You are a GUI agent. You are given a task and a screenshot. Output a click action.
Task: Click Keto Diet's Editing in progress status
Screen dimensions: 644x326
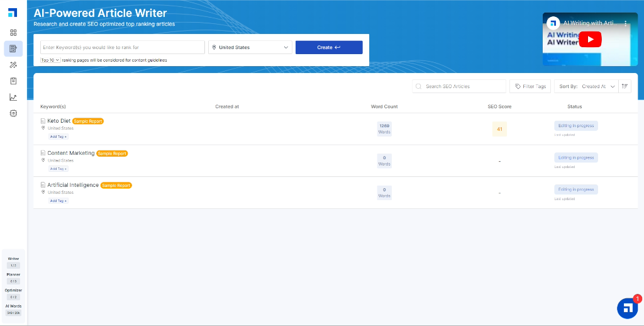576,125
